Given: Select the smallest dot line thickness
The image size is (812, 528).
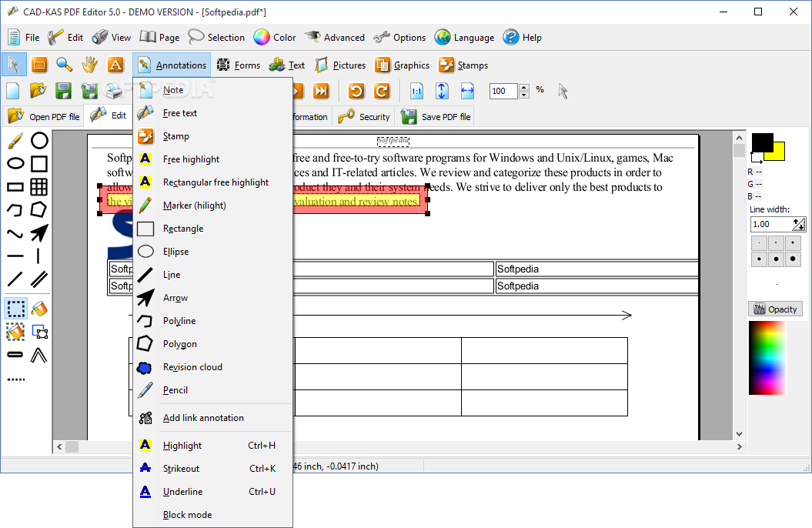Looking at the screenshot, I should coord(759,242).
